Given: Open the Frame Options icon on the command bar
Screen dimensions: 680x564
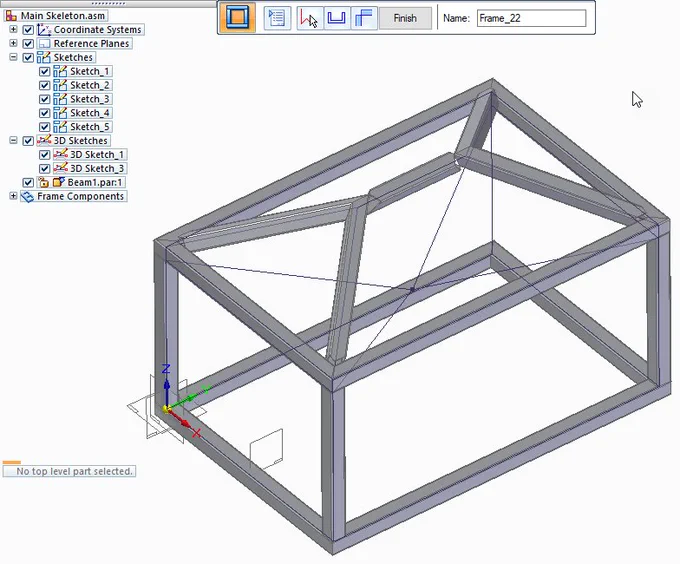Looking at the screenshot, I should 237,18.
